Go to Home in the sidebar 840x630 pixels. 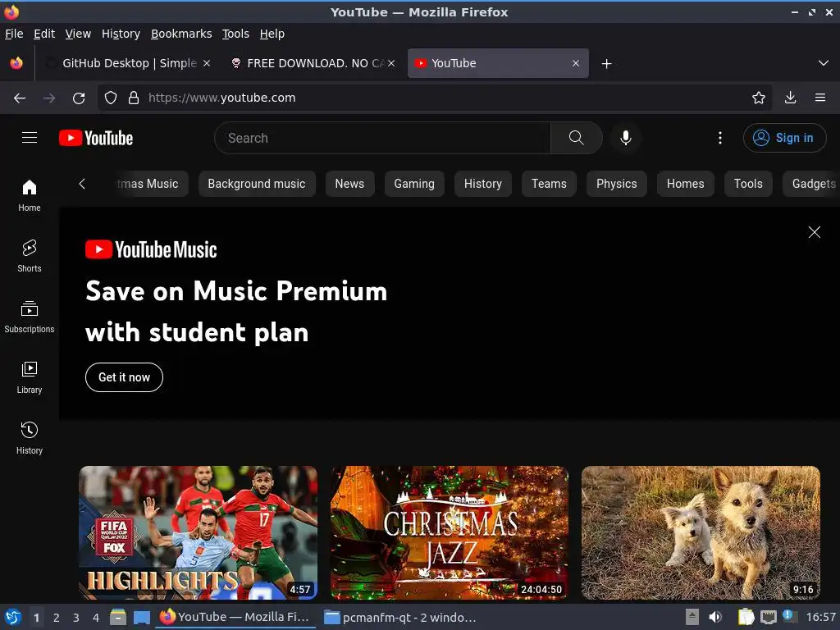point(29,195)
